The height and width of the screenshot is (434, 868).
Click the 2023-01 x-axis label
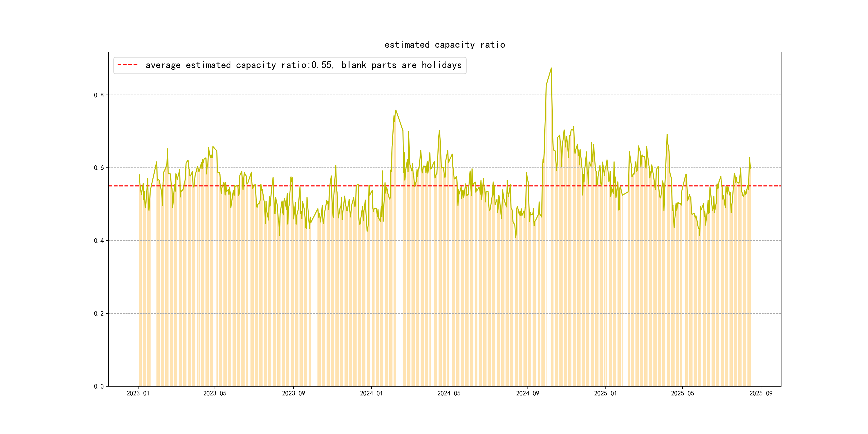point(138,393)
